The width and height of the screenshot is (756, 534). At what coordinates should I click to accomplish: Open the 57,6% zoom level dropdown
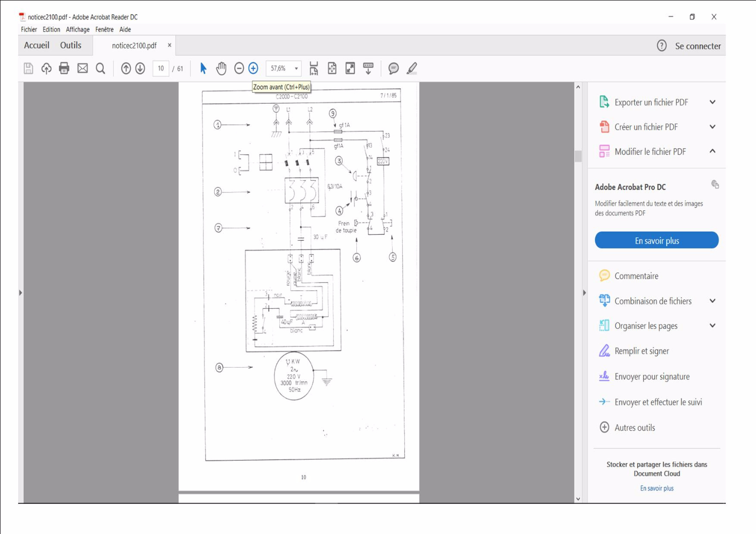tap(296, 69)
